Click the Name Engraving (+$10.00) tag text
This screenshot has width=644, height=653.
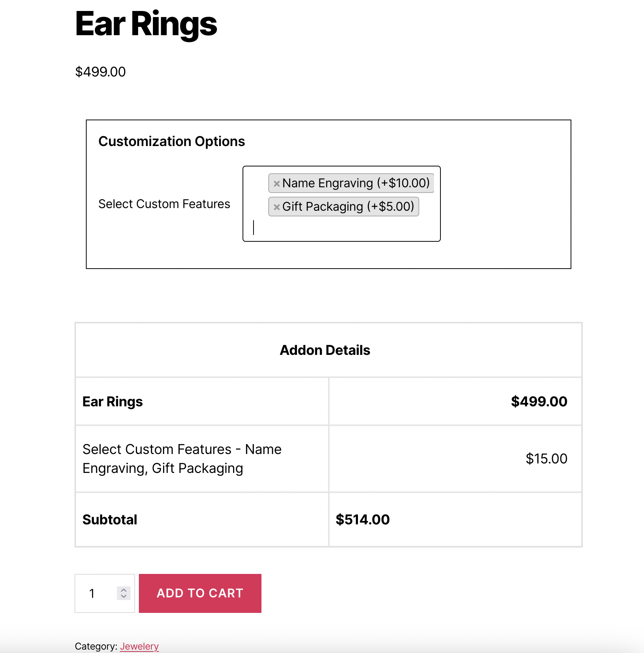356,183
